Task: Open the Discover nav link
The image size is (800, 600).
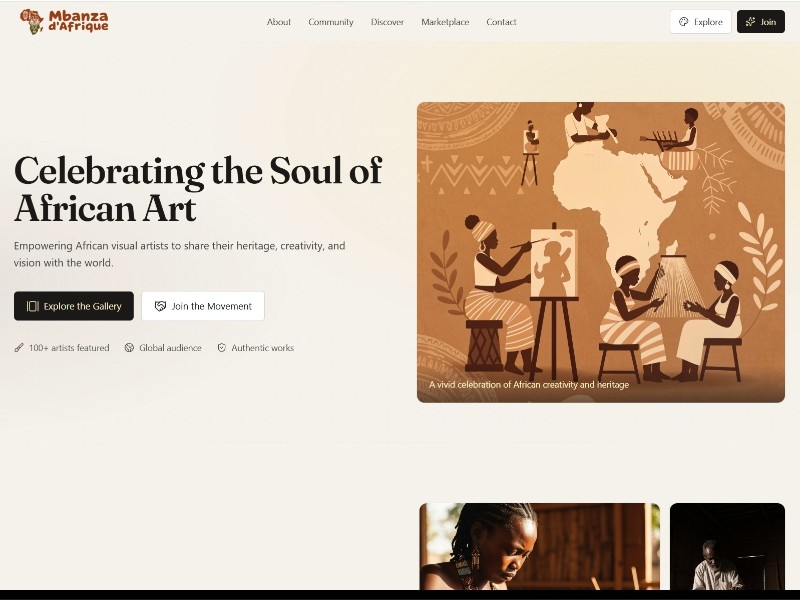Action: pos(387,22)
